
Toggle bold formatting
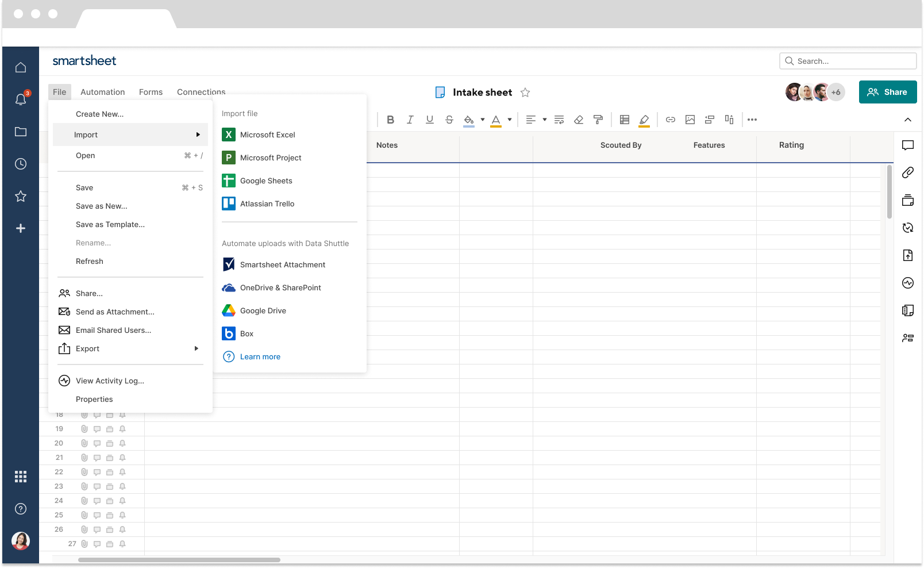click(x=390, y=120)
